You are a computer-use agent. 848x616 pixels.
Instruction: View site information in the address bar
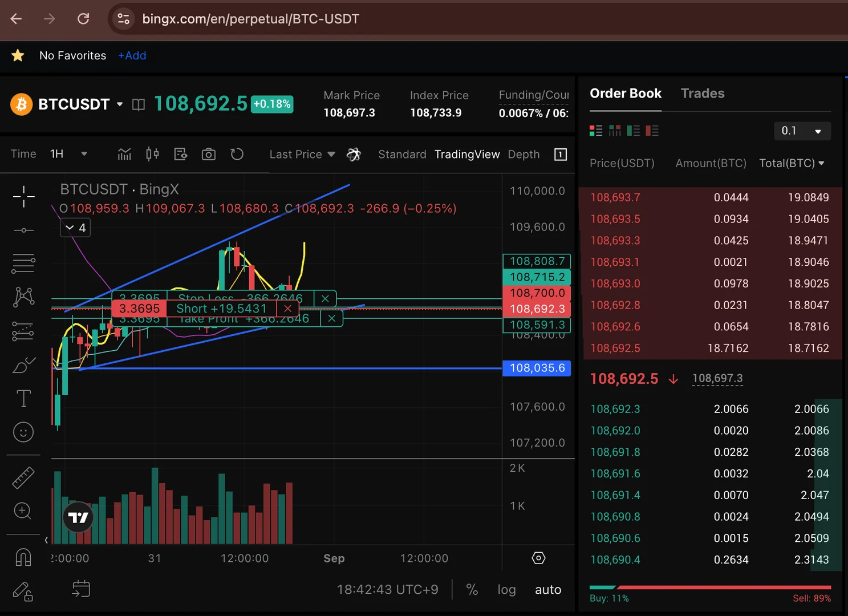(124, 19)
